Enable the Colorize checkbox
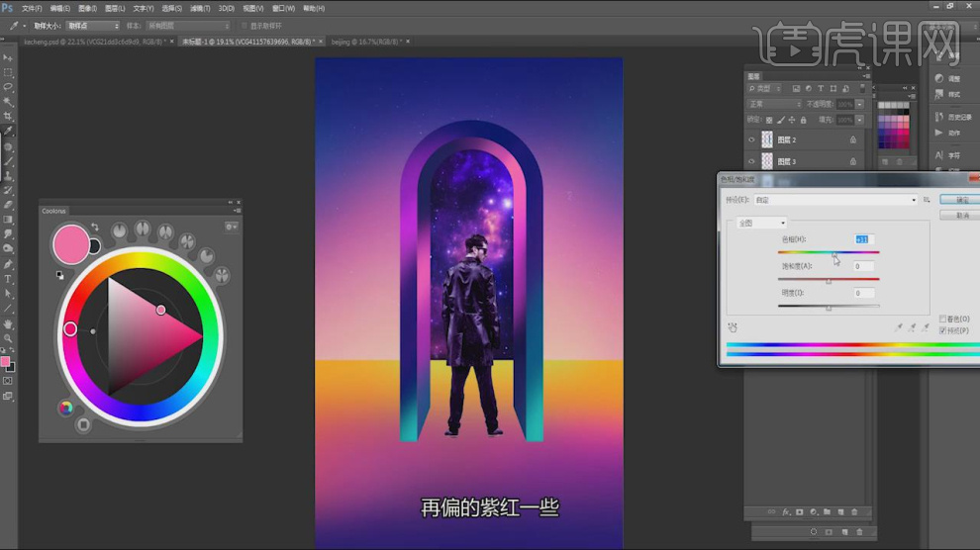This screenshot has width=980, height=550. click(943, 319)
